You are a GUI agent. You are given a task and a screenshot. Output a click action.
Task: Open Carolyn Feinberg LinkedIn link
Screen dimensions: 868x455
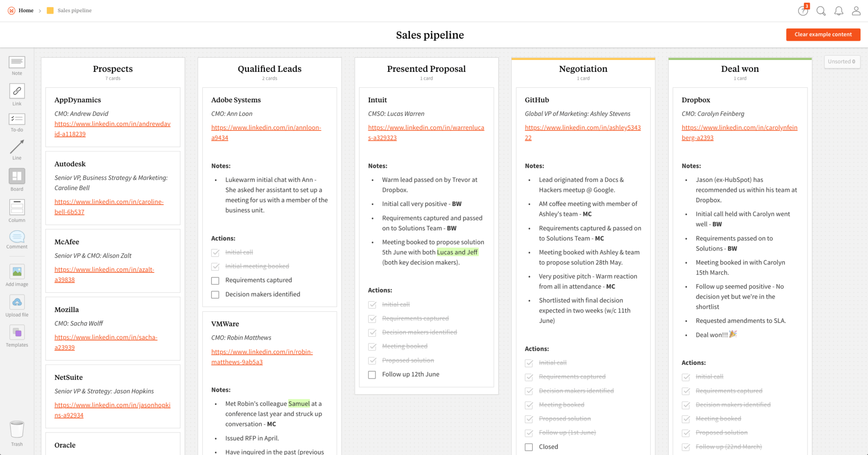[739, 133]
